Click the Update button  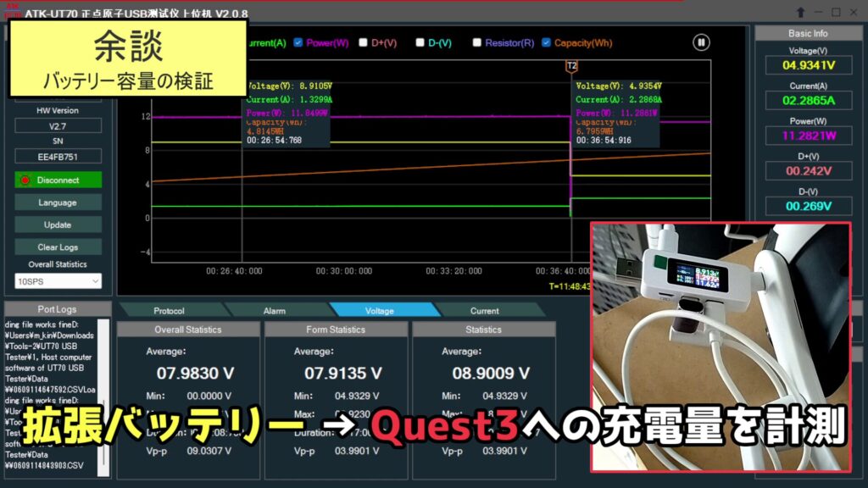coord(58,225)
